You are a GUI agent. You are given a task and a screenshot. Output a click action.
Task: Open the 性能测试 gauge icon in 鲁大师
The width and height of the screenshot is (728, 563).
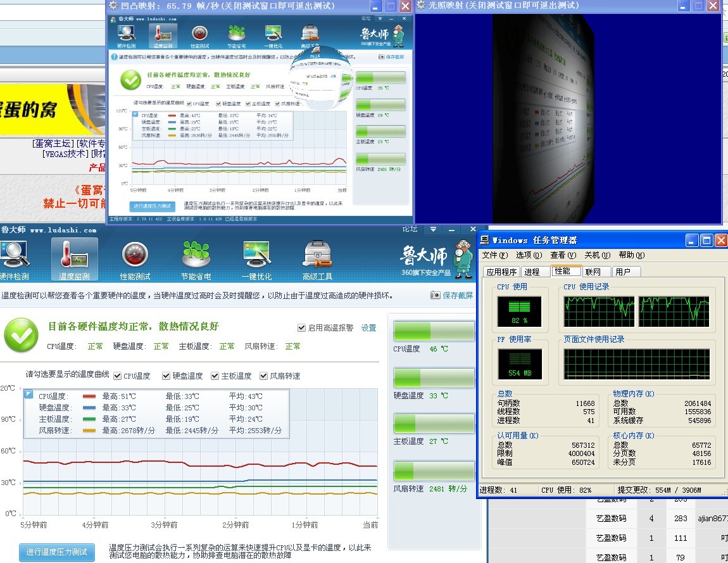tap(135, 260)
